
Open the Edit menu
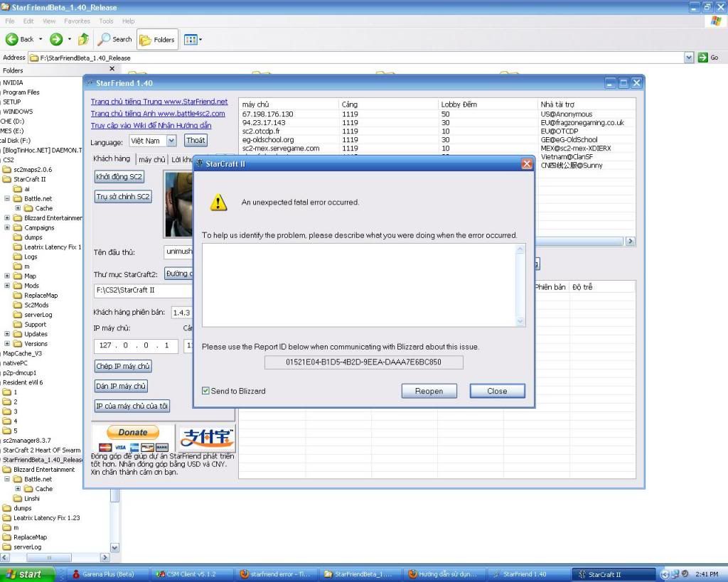(x=28, y=21)
